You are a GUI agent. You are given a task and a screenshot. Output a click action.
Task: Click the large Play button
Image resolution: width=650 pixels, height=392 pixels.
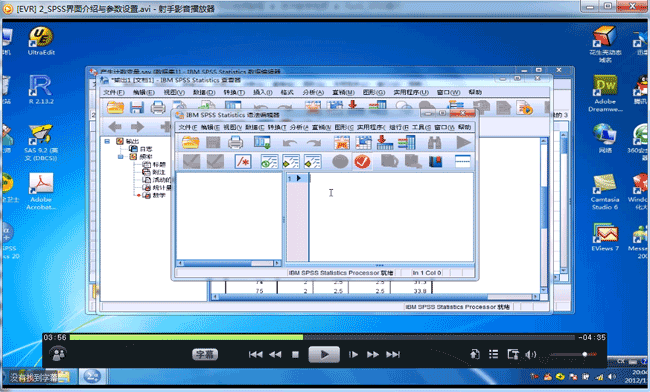[x=324, y=355]
